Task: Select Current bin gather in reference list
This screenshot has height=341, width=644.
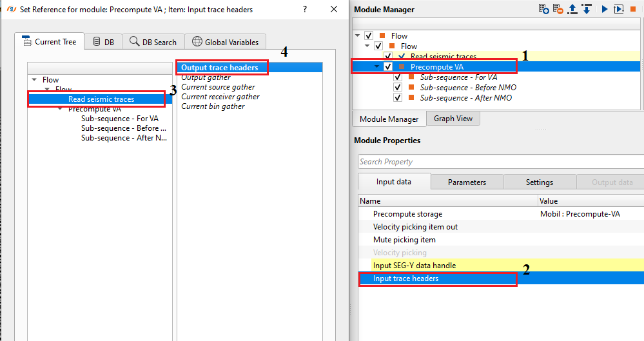Action: (213, 106)
